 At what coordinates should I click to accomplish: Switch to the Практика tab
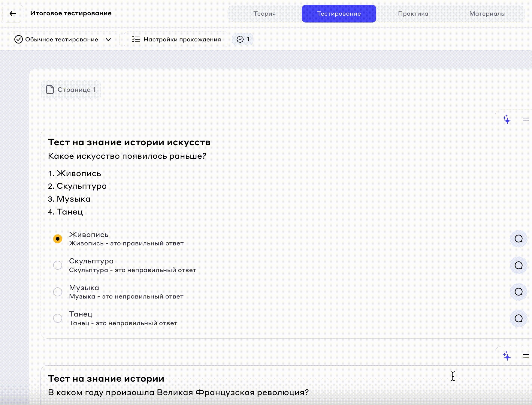pyautogui.click(x=413, y=13)
